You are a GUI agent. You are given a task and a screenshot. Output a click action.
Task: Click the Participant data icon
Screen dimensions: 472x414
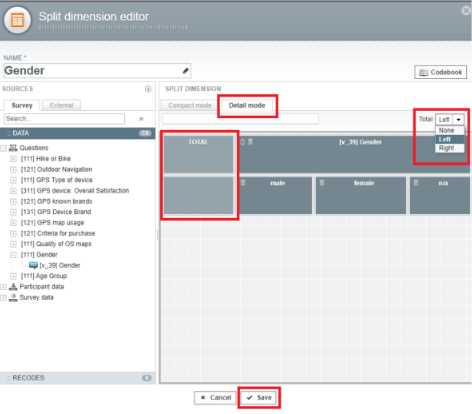[13, 287]
